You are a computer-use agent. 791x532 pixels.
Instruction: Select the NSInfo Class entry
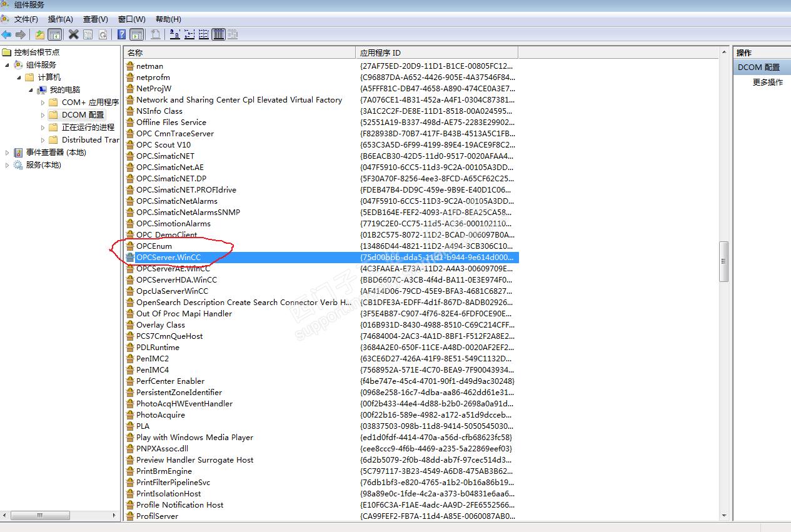[159, 111]
